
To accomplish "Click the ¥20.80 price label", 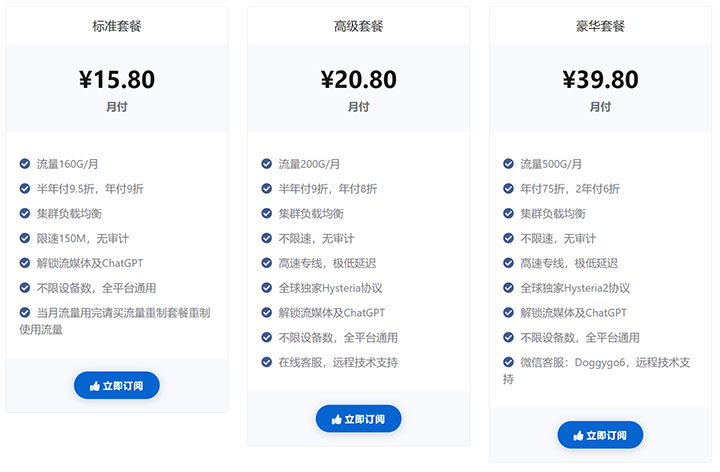I will click(x=358, y=79).
